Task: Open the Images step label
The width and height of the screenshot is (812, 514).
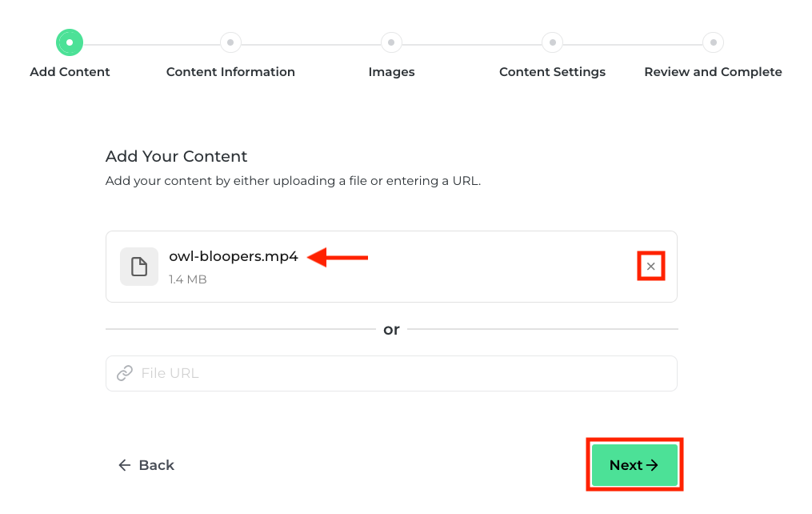Action: [391, 72]
